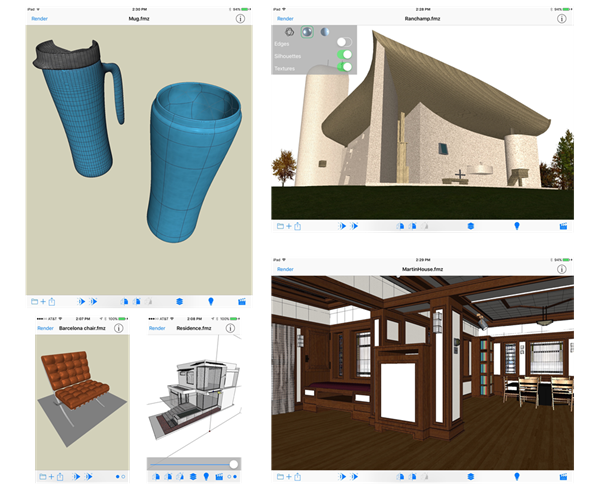Tap the hollow page dot in Barcelona chair toolbar
Image resolution: width=609 pixels, height=490 pixels.
[123, 477]
